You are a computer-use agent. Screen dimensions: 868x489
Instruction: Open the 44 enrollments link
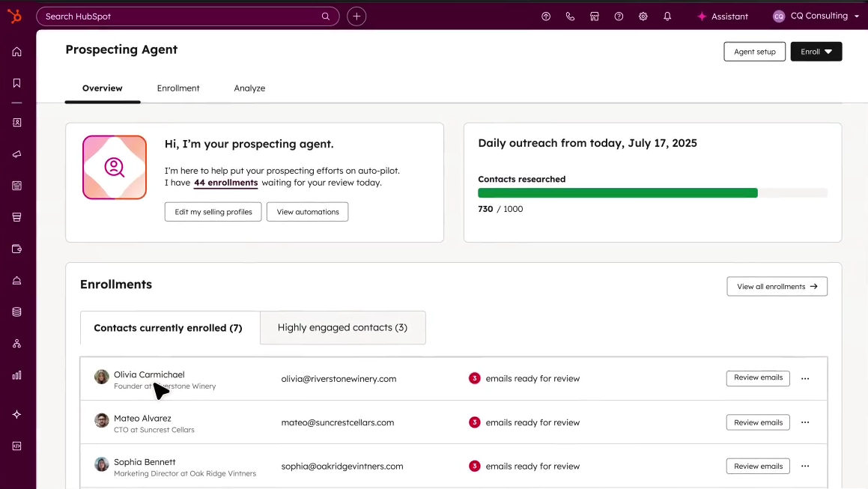point(226,183)
